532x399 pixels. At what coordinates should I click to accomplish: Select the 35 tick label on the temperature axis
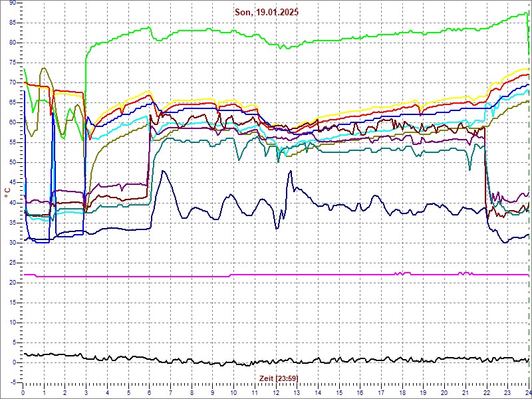pos(12,223)
